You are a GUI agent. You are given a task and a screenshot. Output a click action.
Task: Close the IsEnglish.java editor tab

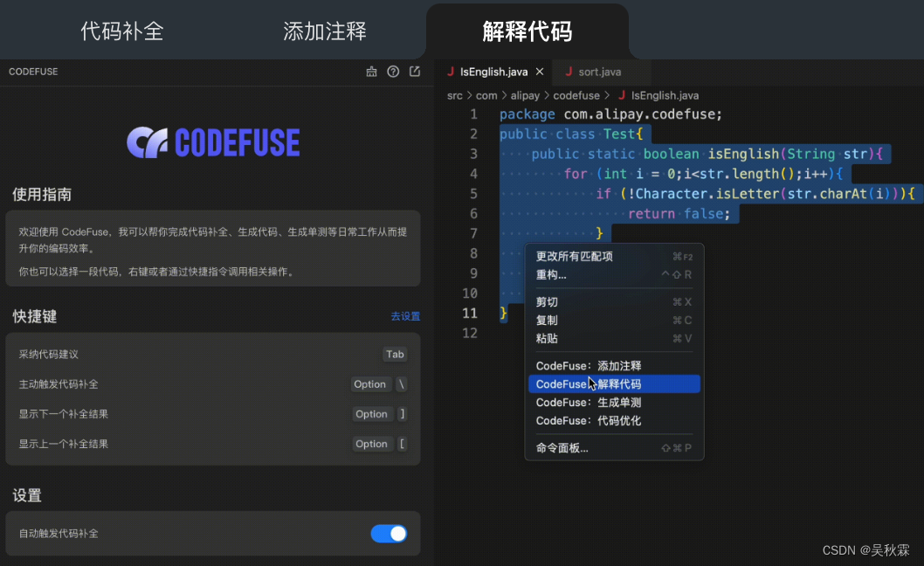point(540,72)
